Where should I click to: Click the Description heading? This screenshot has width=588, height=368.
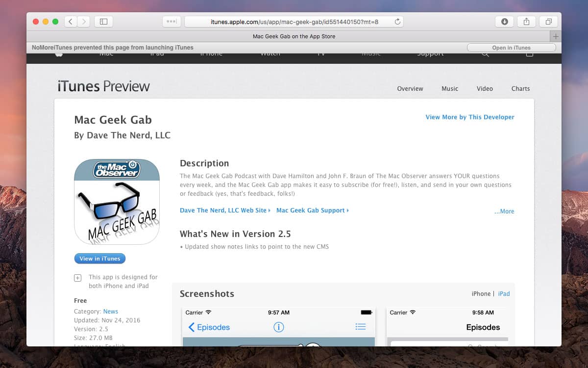pyautogui.click(x=204, y=163)
